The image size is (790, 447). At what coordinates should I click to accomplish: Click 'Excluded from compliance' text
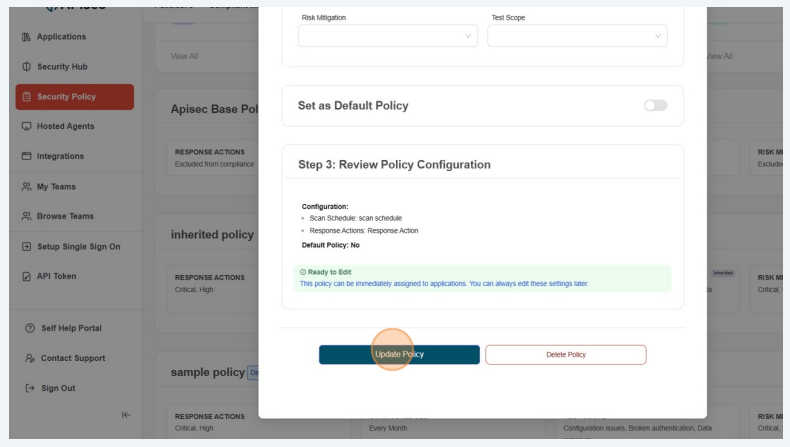[214, 164]
